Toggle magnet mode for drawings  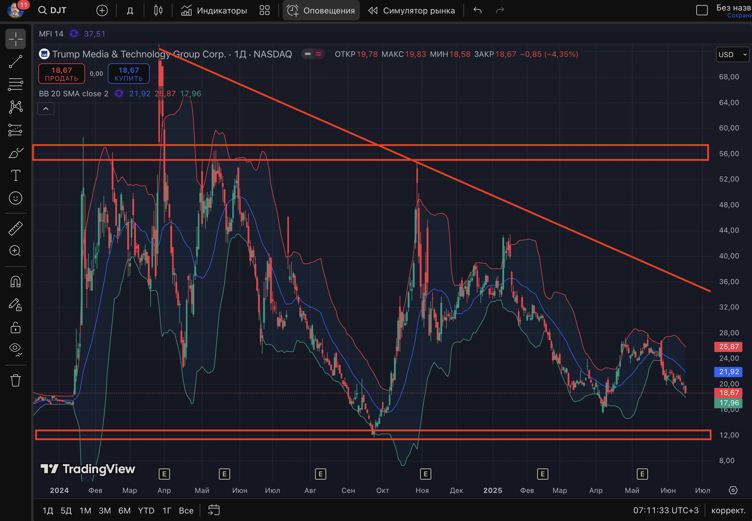point(15,282)
